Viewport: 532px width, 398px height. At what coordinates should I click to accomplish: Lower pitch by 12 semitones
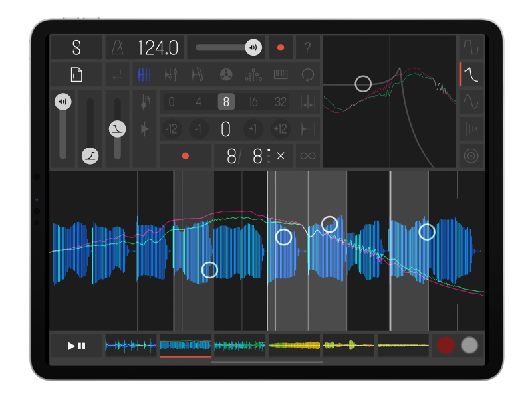172,129
